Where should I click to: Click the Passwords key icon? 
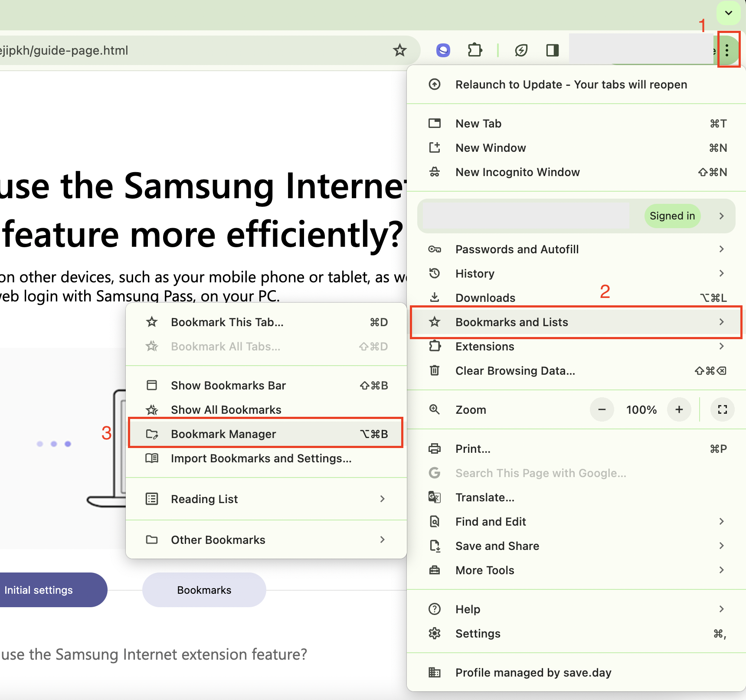tap(434, 249)
